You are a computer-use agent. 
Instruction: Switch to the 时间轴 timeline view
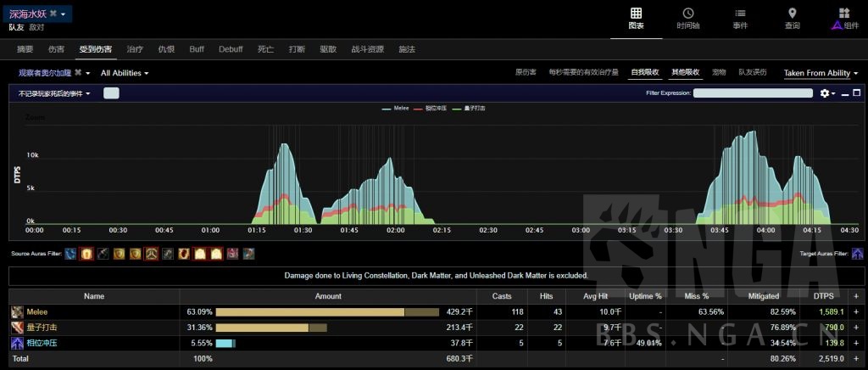coord(687,18)
